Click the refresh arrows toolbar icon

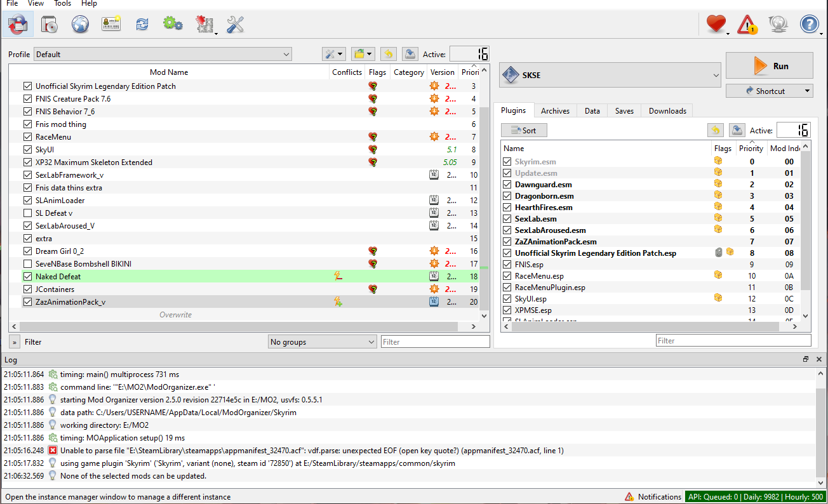click(x=142, y=25)
